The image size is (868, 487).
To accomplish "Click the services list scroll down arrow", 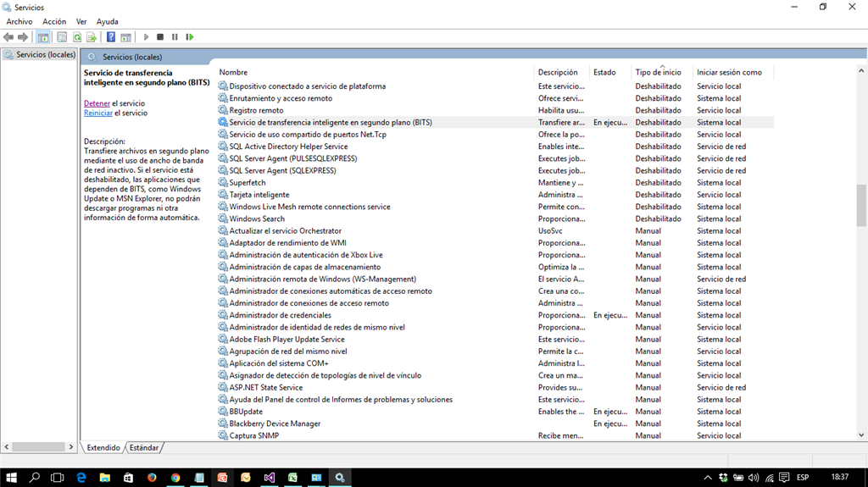I will tap(861, 435).
